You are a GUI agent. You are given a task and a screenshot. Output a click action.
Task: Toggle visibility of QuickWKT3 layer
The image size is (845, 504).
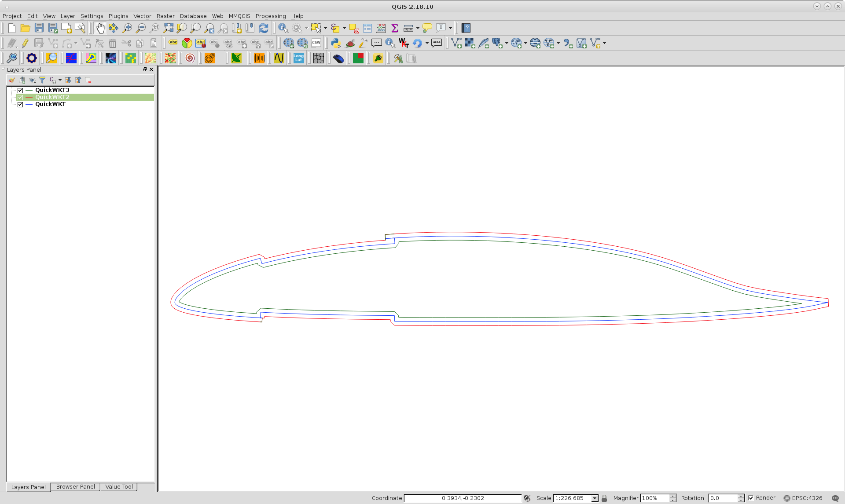(x=20, y=90)
